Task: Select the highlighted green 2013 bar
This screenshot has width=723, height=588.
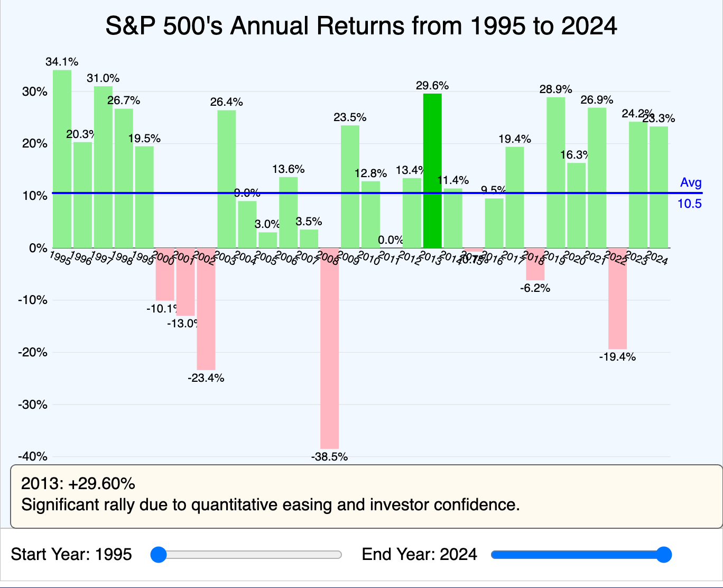Action: pyautogui.click(x=432, y=169)
